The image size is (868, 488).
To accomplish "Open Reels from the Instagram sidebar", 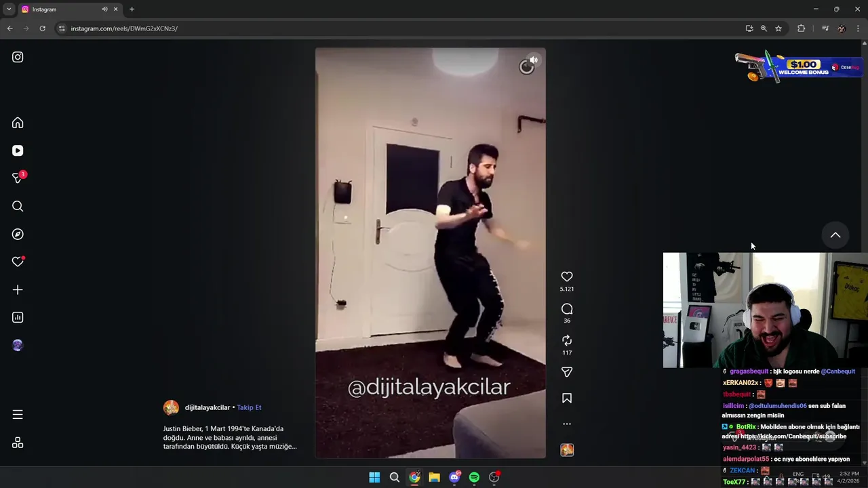I will pos(18,150).
